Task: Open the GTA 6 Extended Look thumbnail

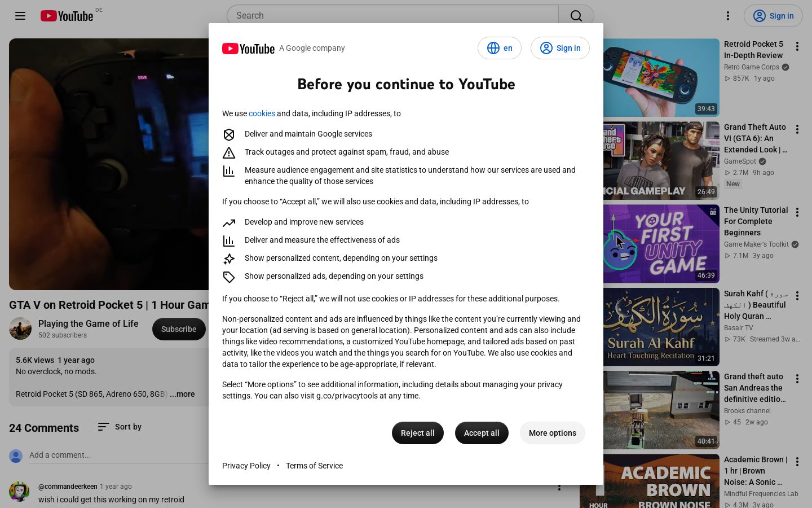Action: pyautogui.click(x=661, y=160)
